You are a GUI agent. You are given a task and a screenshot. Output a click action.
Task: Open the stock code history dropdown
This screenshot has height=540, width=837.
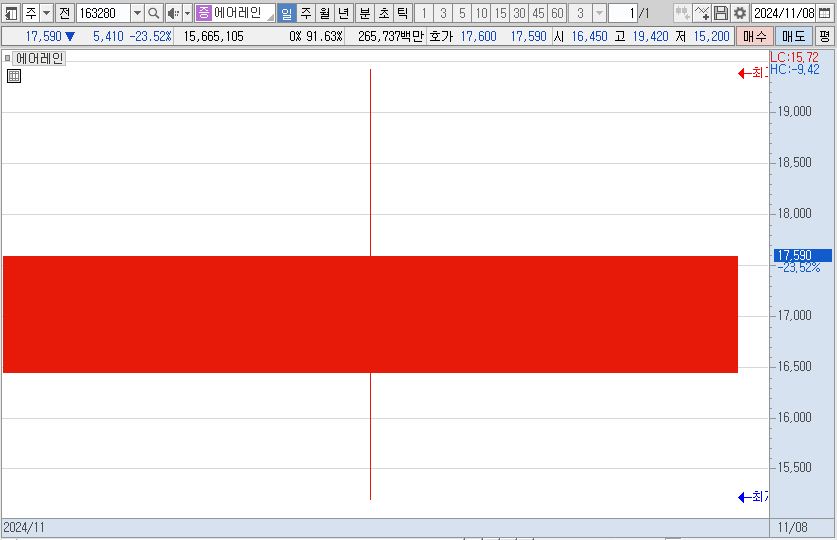[x=137, y=13]
